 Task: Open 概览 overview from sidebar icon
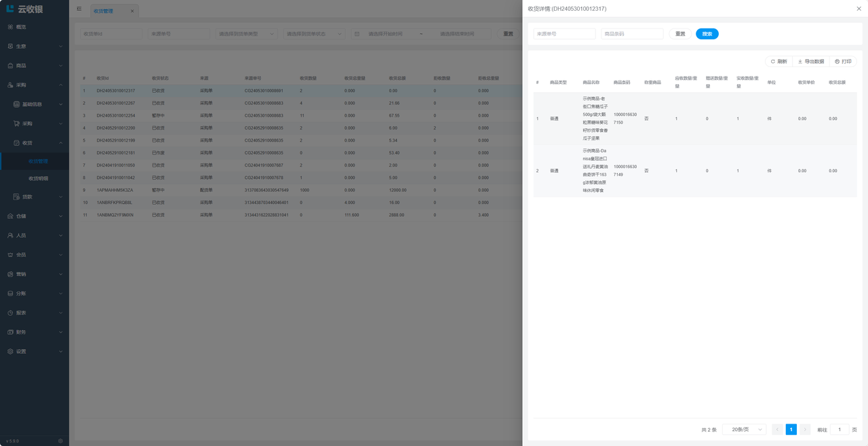[x=10, y=27]
